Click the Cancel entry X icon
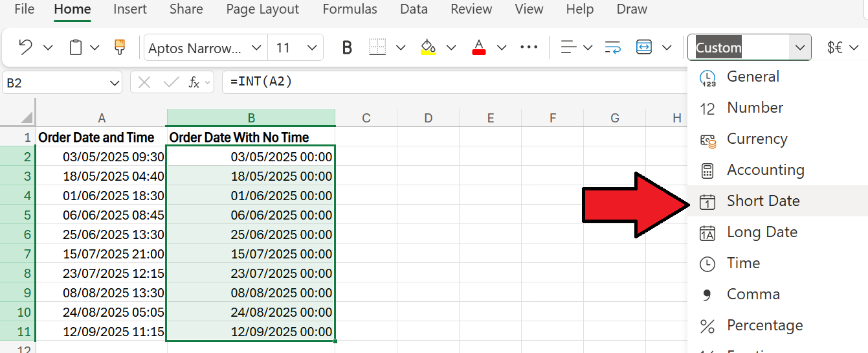The height and width of the screenshot is (353, 868). pos(145,82)
